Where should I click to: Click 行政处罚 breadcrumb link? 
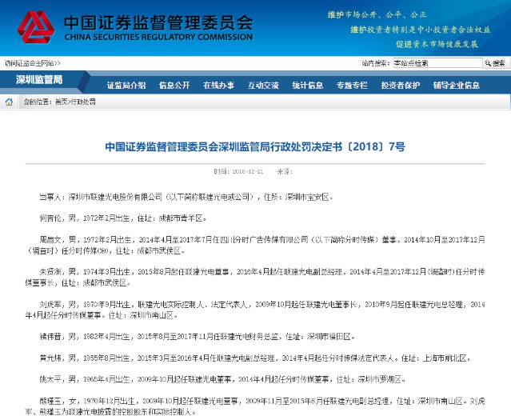tap(83, 102)
